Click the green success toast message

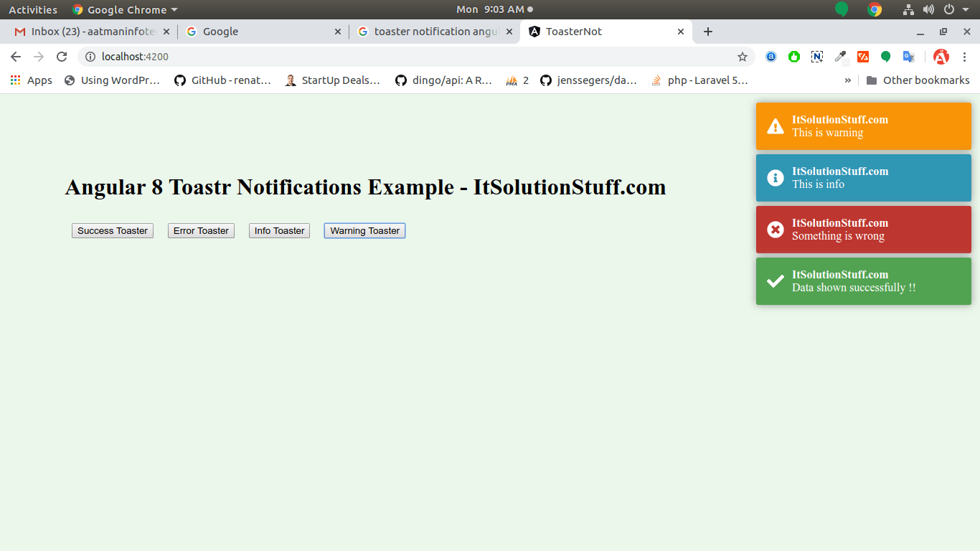tap(863, 281)
